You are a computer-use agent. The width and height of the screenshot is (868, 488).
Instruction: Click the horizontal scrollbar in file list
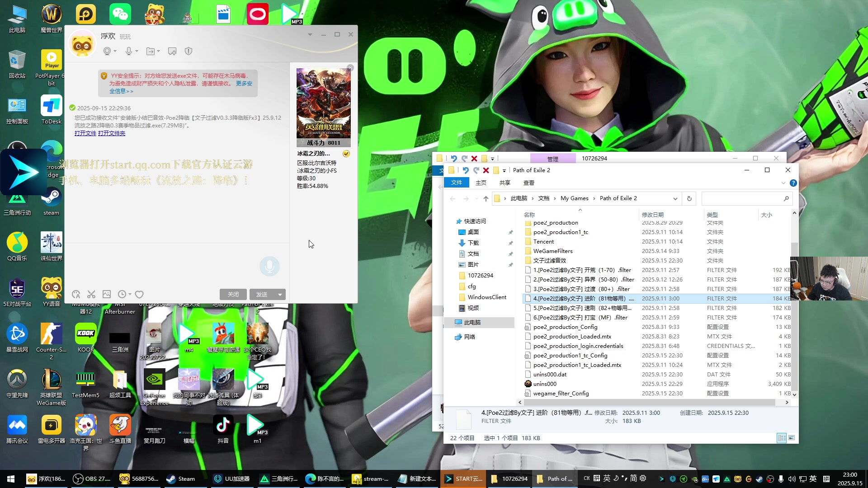(650, 403)
